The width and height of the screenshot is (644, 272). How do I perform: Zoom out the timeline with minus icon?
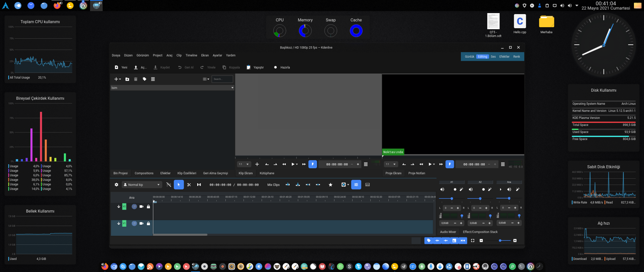coord(481,240)
